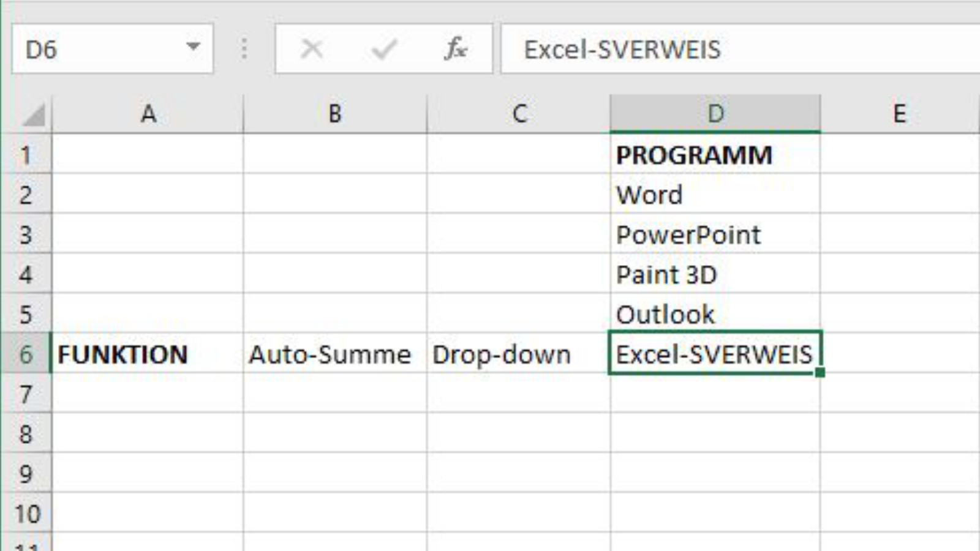Viewport: 980px width, 551px height.
Task: Click the Cancel (X) icon beside formula bar
Action: [311, 49]
